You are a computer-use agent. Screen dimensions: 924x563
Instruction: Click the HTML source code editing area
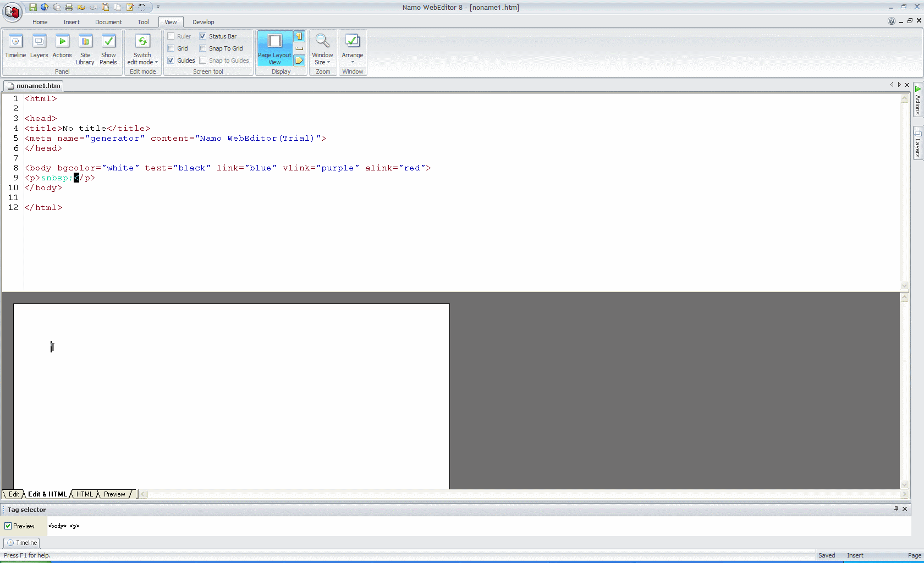(440, 242)
